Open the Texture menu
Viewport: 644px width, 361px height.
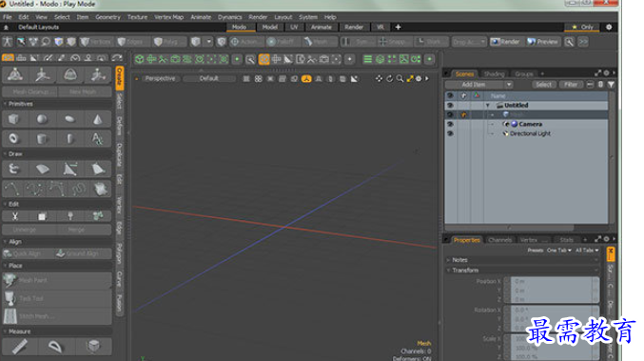(137, 17)
